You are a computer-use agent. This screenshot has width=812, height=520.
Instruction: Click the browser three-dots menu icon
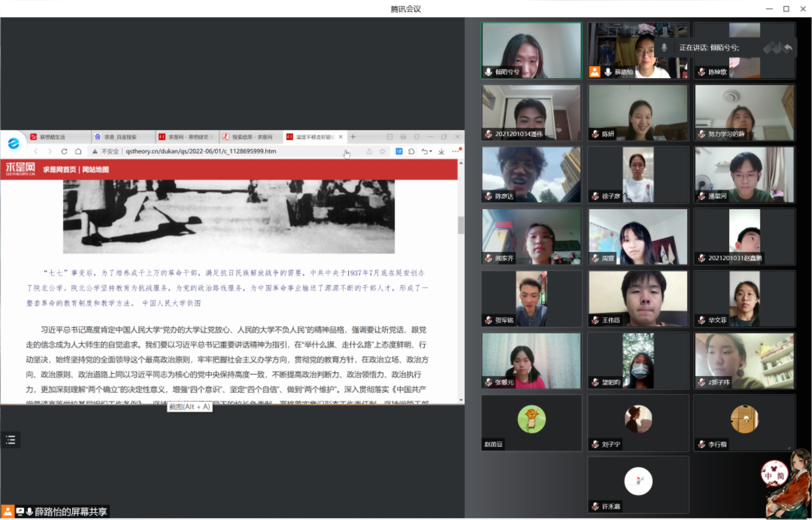click(x=455, y=151)
